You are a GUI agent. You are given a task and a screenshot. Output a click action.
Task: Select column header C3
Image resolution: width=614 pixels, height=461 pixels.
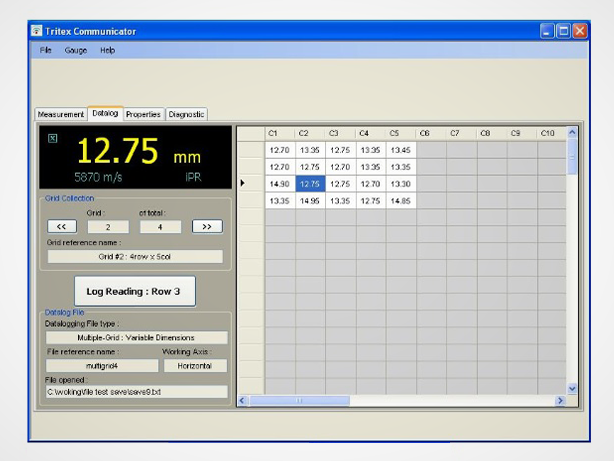coord(341,134)
